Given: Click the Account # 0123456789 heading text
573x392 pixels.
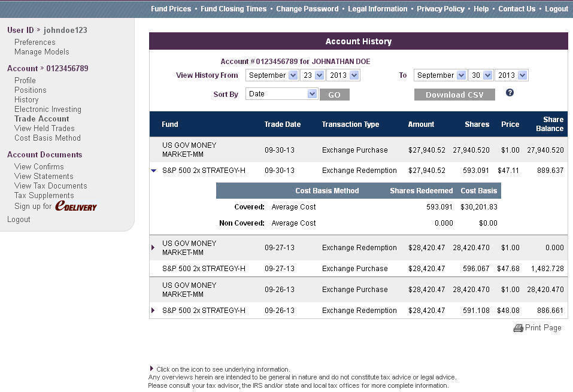Looking at the screenshot, I should tap(295, 62).
